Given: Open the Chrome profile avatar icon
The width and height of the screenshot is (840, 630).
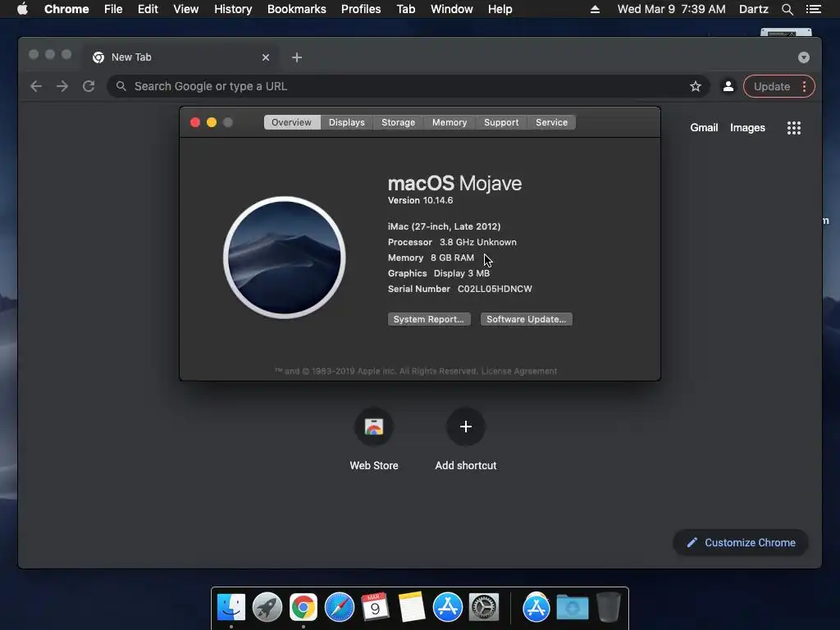Looking at the screenshot, I should [x=728, y=86].
